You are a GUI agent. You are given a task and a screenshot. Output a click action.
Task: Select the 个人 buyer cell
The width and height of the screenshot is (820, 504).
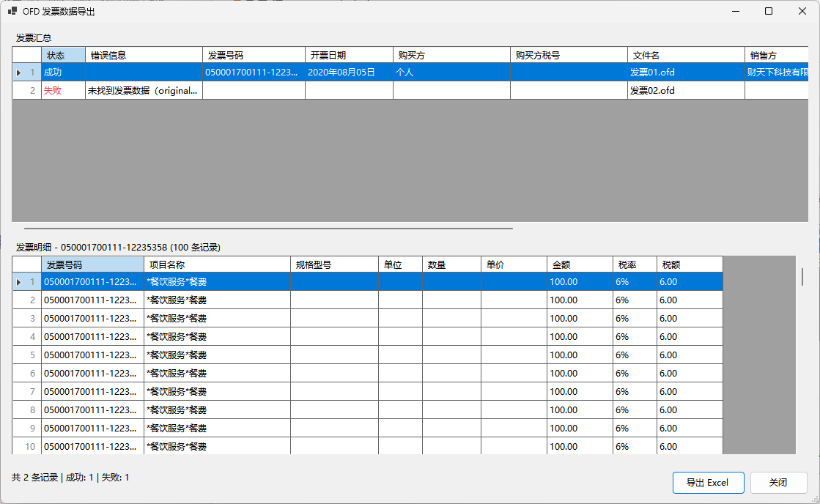(x=451, y=72)
